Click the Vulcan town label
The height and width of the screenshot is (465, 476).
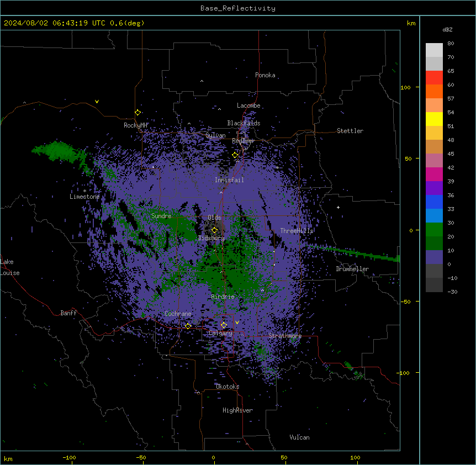(x=299, y=437)
